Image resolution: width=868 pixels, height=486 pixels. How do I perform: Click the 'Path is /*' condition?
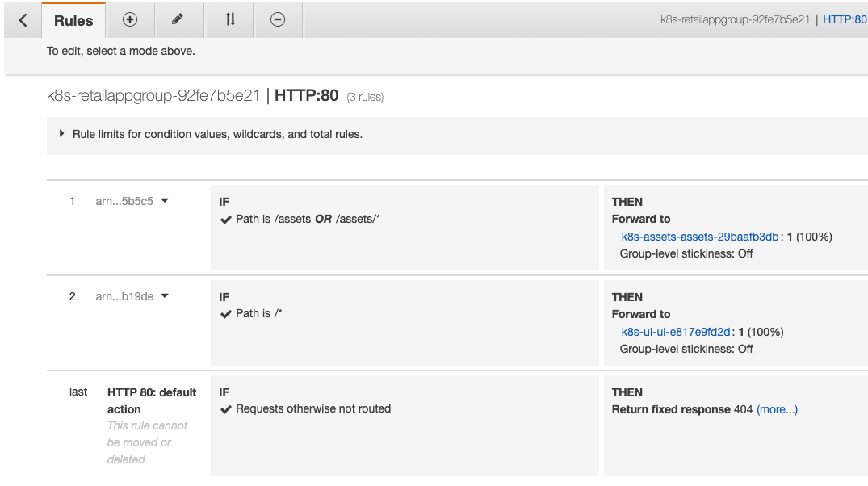259,314
